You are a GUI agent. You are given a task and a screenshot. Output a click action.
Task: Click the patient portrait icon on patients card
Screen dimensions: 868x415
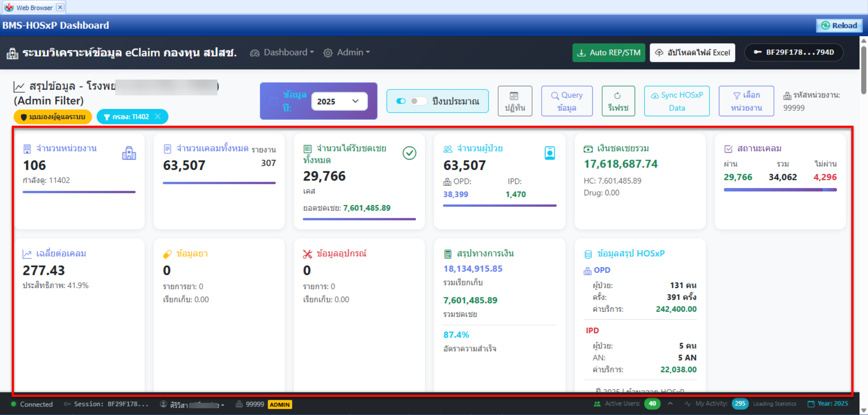click(x=549, y=153)
